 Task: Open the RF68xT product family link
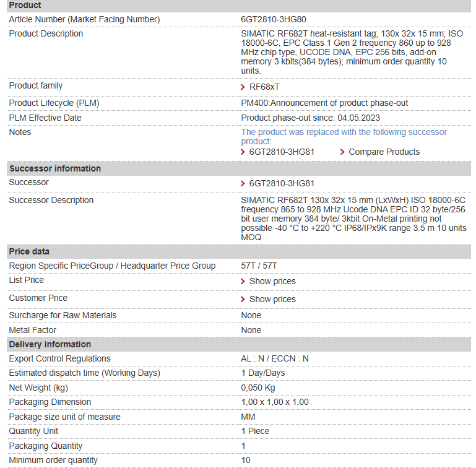[264, 87]
